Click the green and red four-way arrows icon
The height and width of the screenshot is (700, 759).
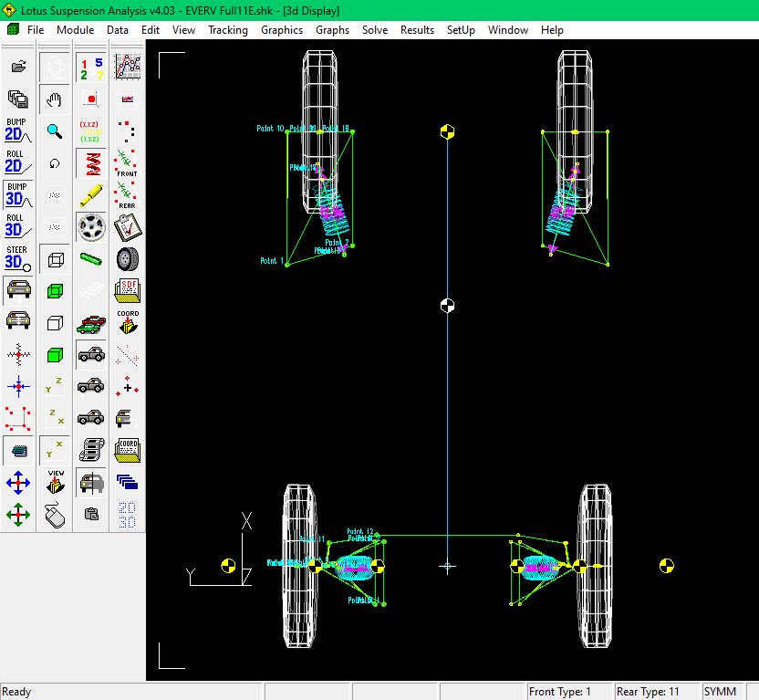pyautogui.click(x=18, y=515)
